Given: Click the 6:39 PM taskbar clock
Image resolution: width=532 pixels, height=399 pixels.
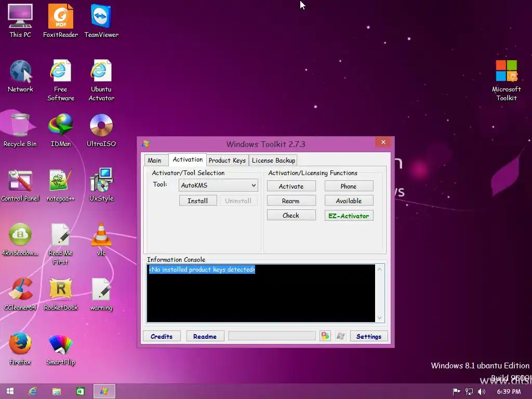Looking at the screenshot, I should (509, 392).
